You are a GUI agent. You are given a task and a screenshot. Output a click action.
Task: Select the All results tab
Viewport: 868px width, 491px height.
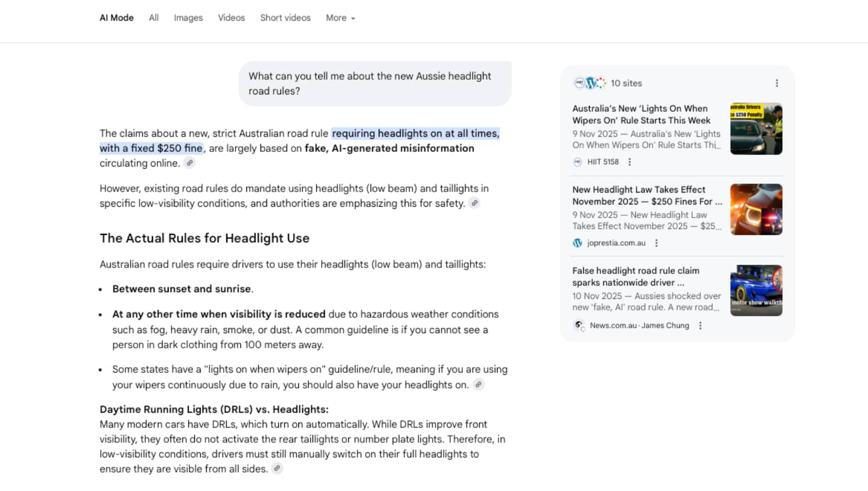point(154,18)
